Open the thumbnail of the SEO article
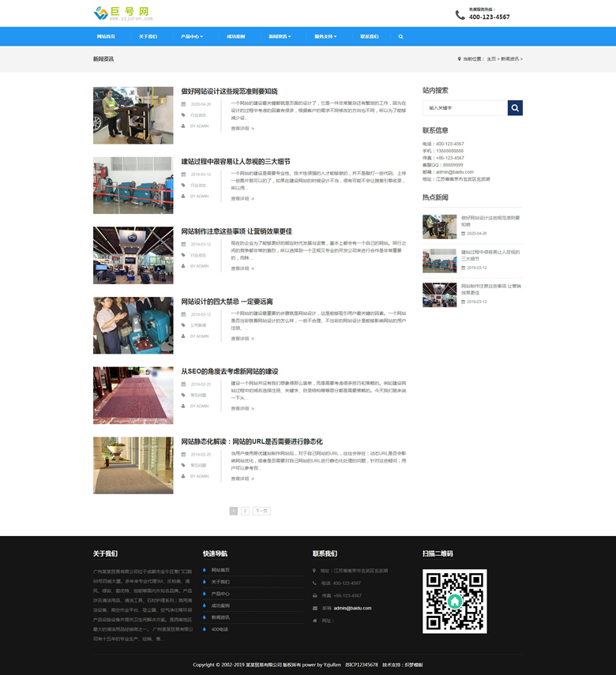 click(133, 396)
